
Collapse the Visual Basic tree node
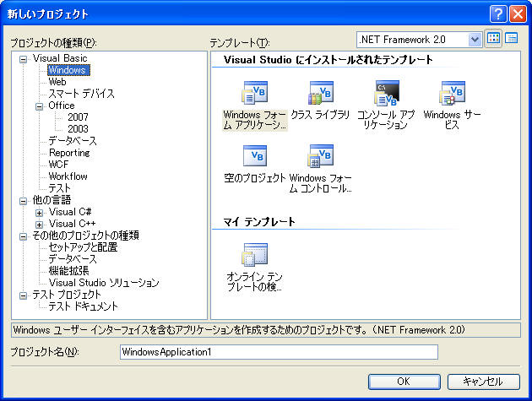(23, 59)
